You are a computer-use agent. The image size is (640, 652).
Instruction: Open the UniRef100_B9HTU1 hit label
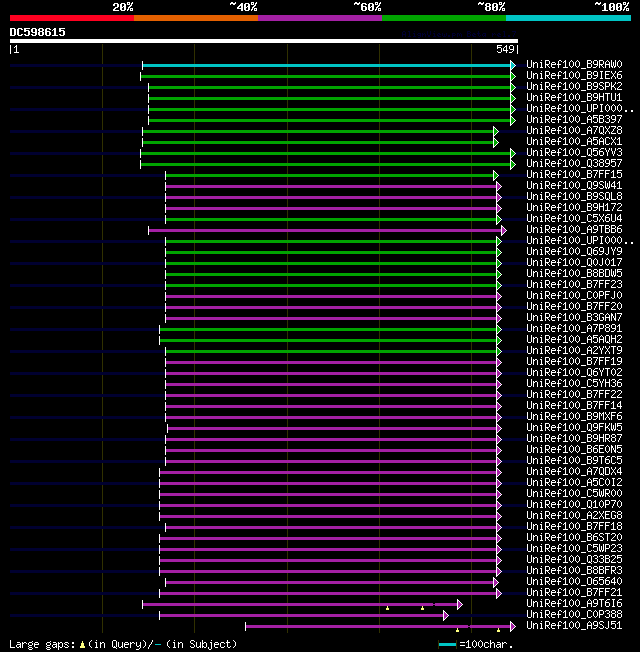click(574, 97)
